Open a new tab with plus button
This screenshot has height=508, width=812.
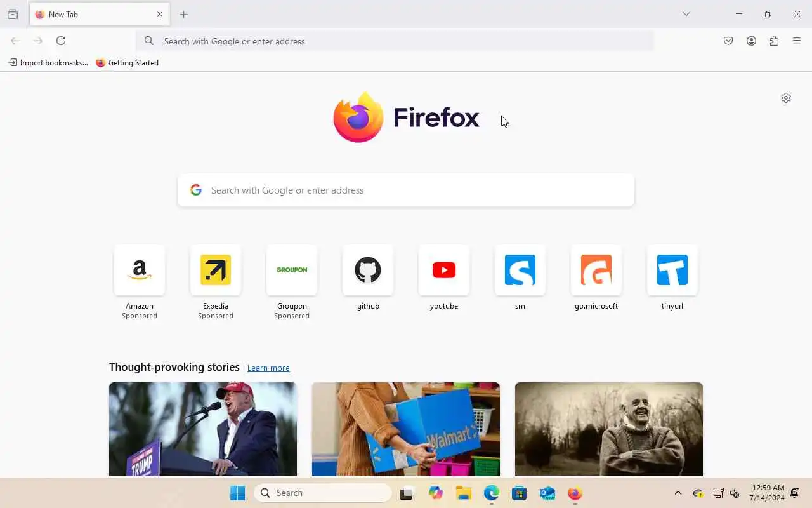pos(184,14)
